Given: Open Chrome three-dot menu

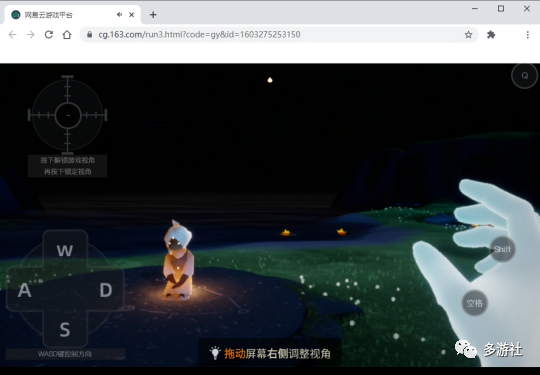Looking at the screenshot, I should tap(528, 34).
